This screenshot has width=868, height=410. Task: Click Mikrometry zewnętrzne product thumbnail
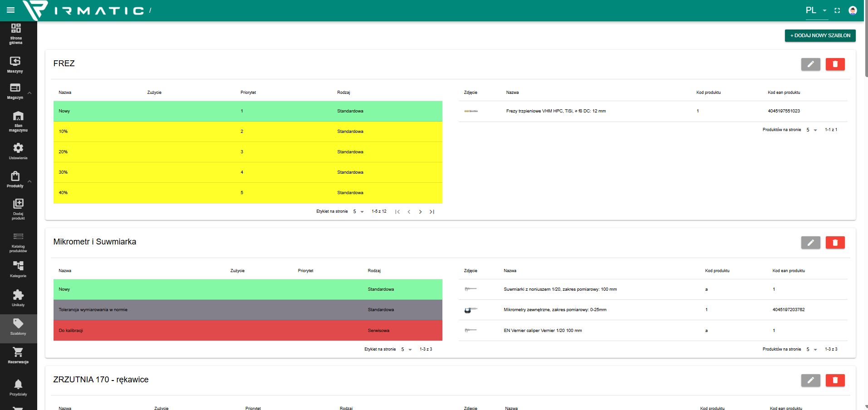pyautogui.click(x=471, y=310)
